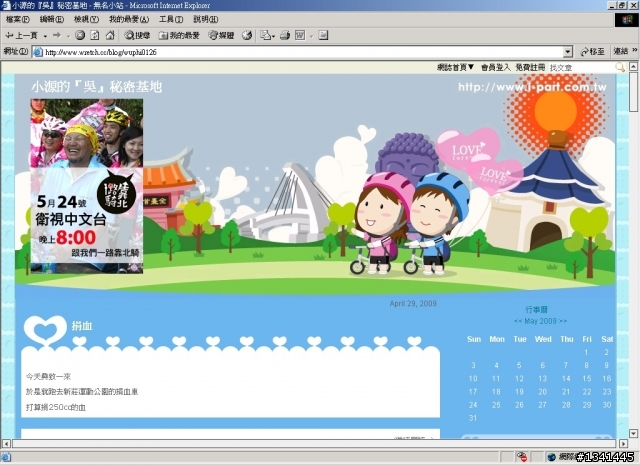The height and width of the screenshot is (465, 640).
Task: Click the post line 今天興致一來
Action: (48, 376)
